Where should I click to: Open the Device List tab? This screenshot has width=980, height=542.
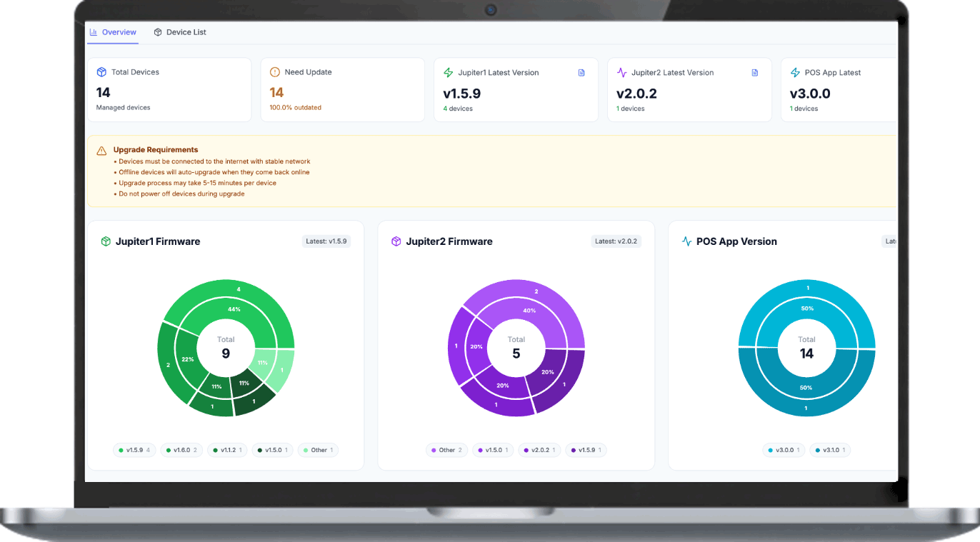coord(180,32)
